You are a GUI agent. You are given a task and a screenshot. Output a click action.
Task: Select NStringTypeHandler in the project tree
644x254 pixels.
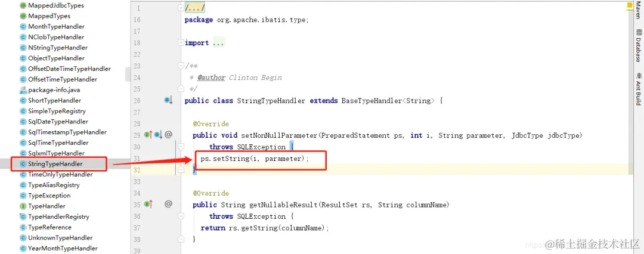[x=58, y=48]
